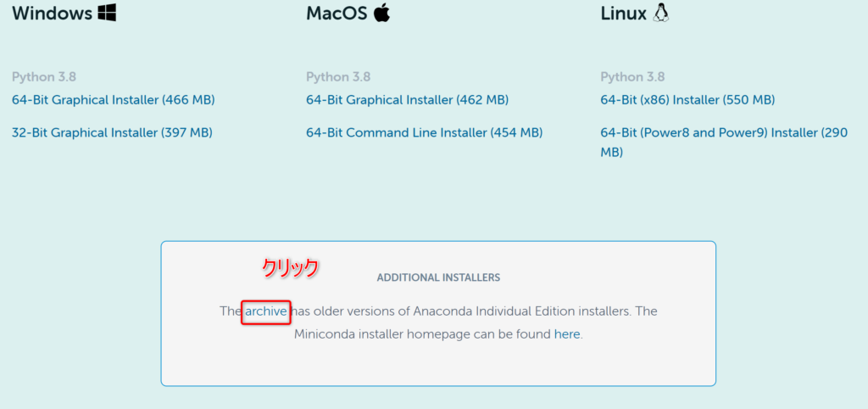Click Python 3.8 label under Linux
The width and height of the screenshot is (868, 409).
[x=632, y=76]
